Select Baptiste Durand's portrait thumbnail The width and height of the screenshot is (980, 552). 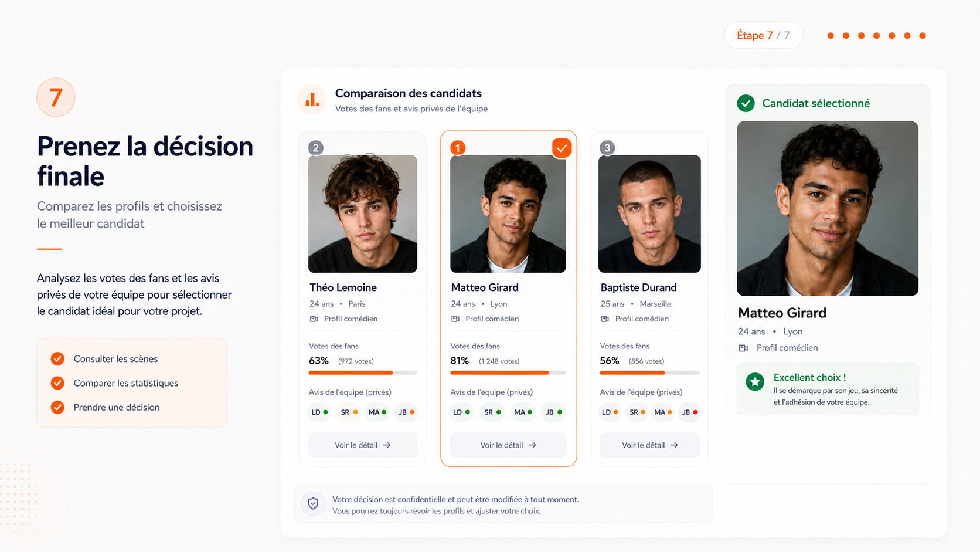click(x=649, y=214)
